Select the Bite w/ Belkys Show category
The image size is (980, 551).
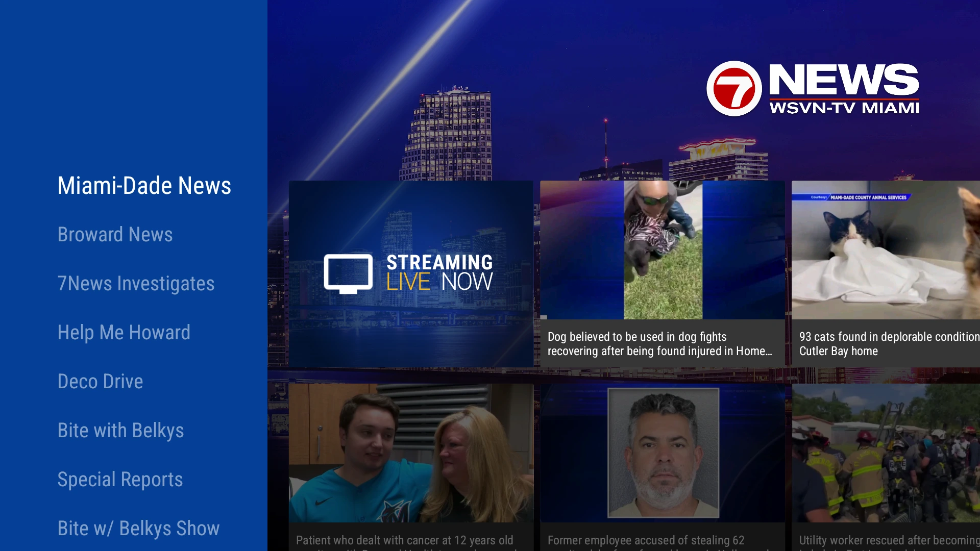click(138, 528)
